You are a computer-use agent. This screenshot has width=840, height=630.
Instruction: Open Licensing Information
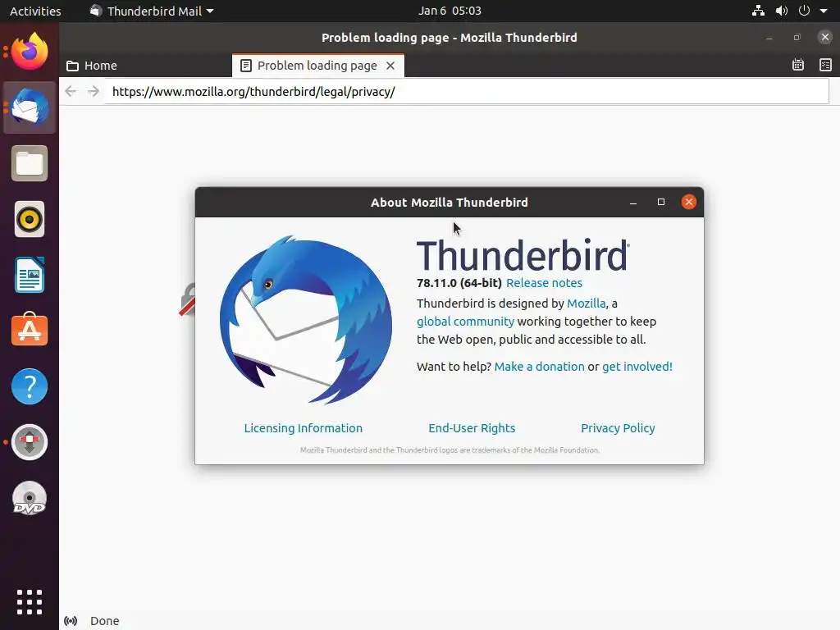pyautogui.click(x=304, y=428)
